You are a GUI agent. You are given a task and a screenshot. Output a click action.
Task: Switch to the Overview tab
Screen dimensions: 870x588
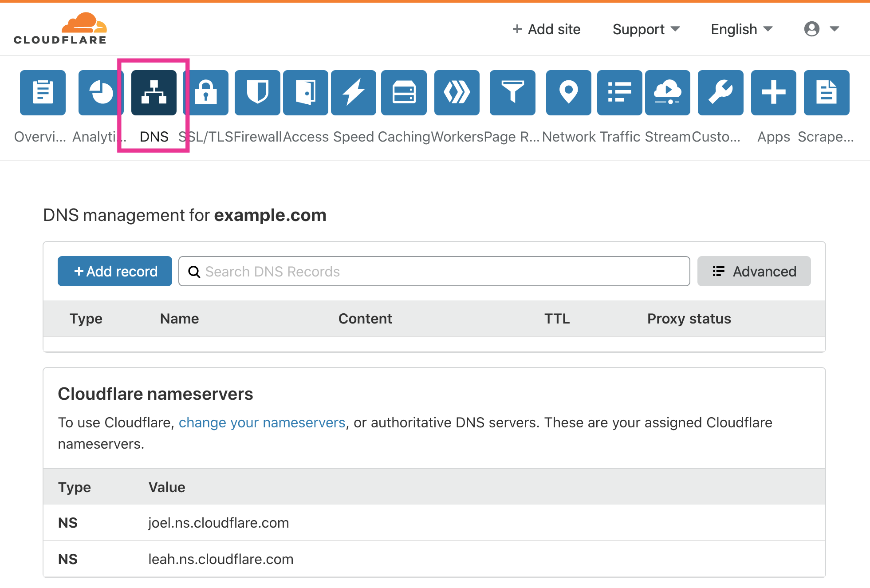[x=43, y=92]
